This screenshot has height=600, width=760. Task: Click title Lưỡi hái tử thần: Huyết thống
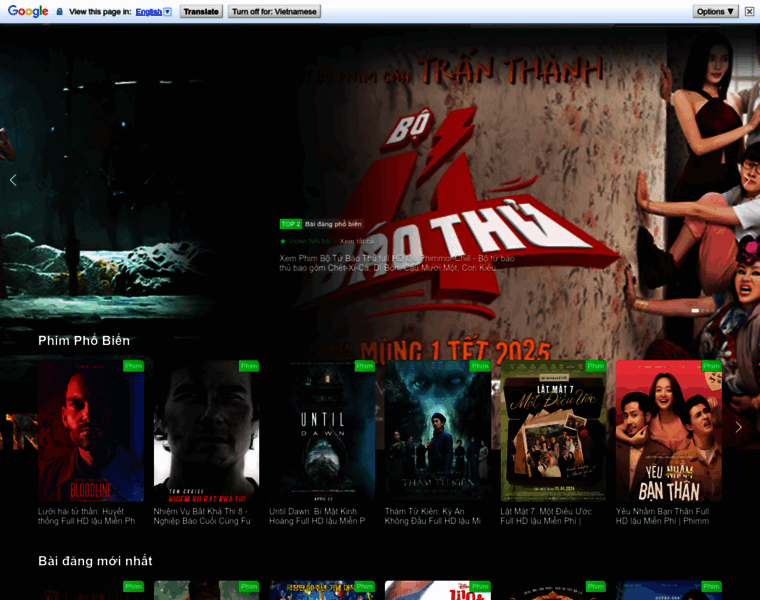[x=87, y=516]
